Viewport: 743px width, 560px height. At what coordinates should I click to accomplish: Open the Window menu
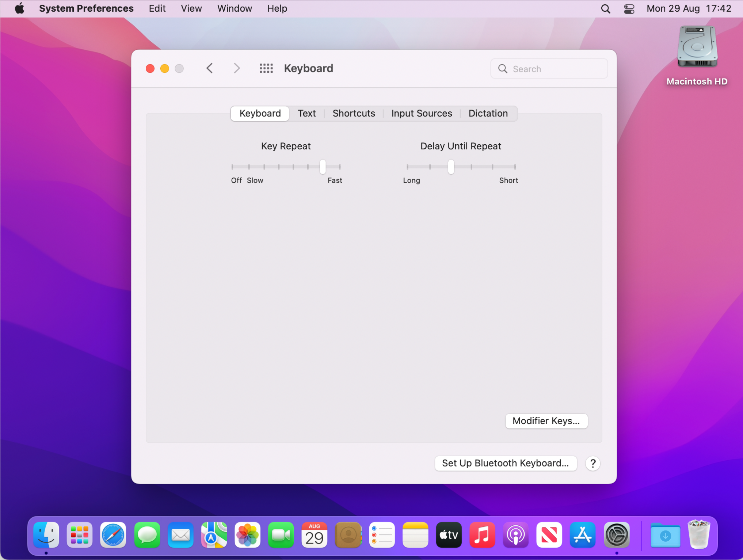[235, 8]
